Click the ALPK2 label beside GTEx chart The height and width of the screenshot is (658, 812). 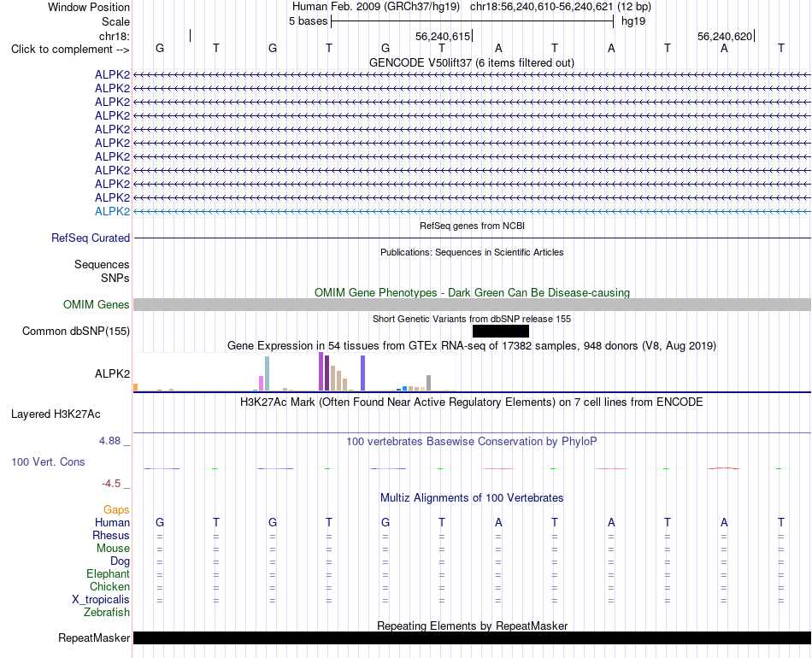point(112,373)
